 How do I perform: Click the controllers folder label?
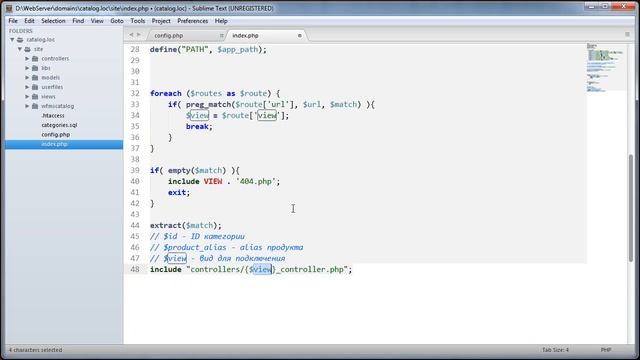55,58
